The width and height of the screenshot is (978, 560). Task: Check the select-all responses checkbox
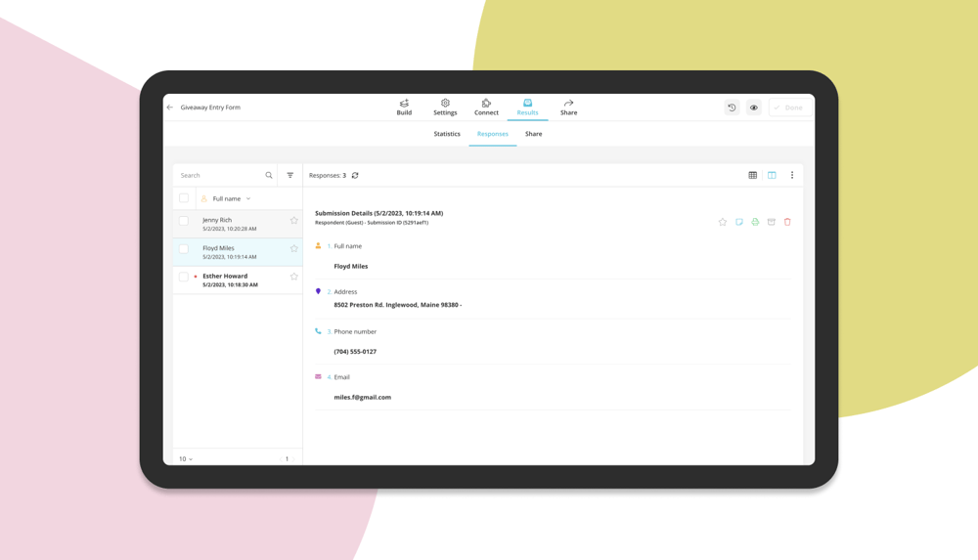[x=184, y=198]
